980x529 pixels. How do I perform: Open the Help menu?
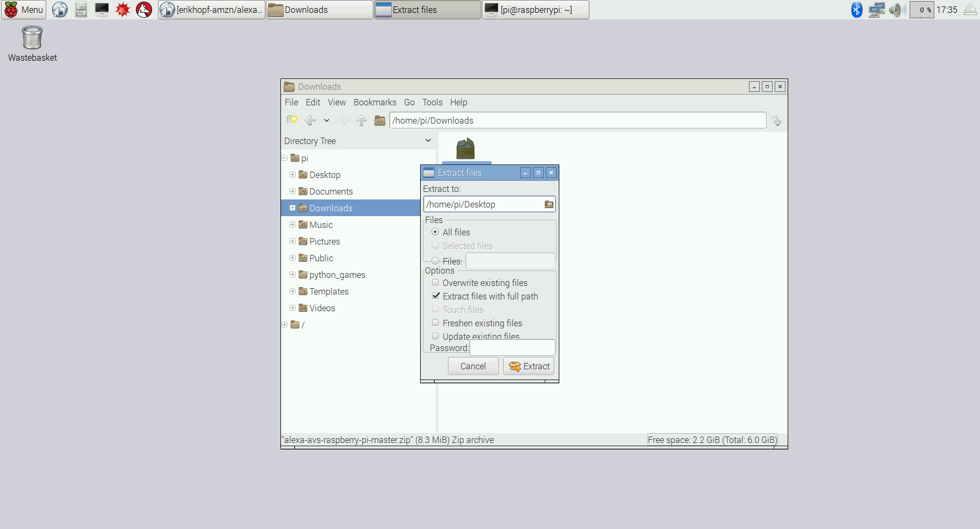pyautogui.click(x=459, y=102)
